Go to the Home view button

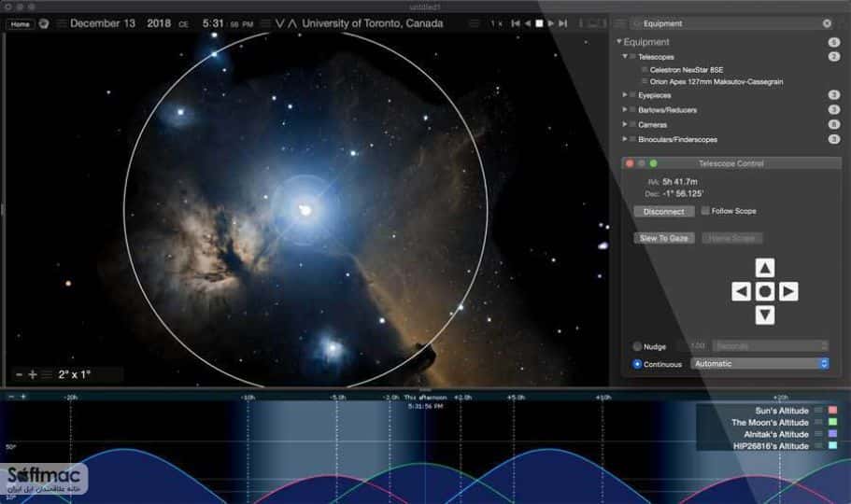[x=20, y=24]
